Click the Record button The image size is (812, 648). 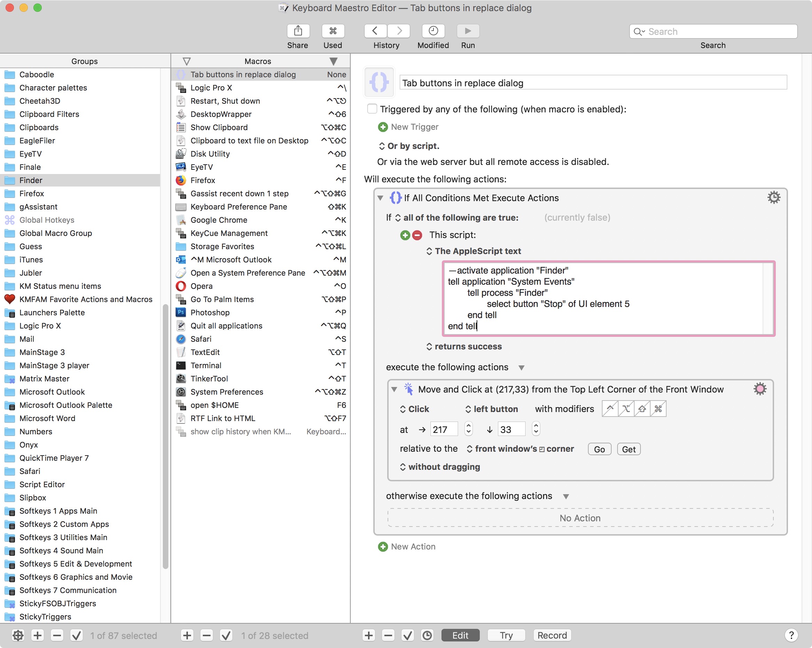(x=552, y=635)
